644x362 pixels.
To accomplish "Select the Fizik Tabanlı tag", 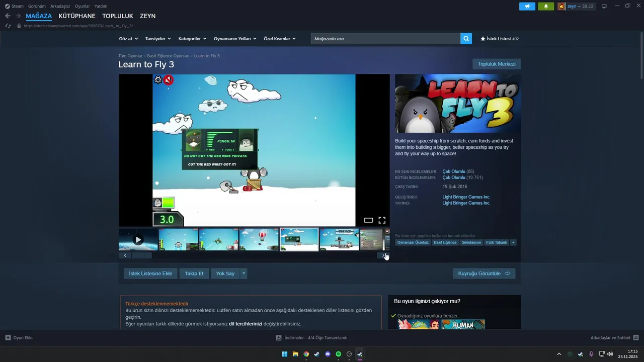I will 497,242.
